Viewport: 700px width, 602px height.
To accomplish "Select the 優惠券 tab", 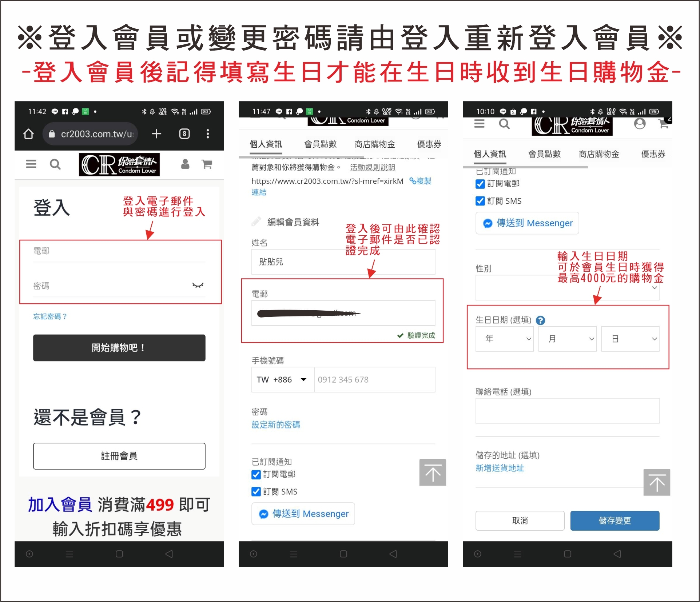I will [429, 144].
